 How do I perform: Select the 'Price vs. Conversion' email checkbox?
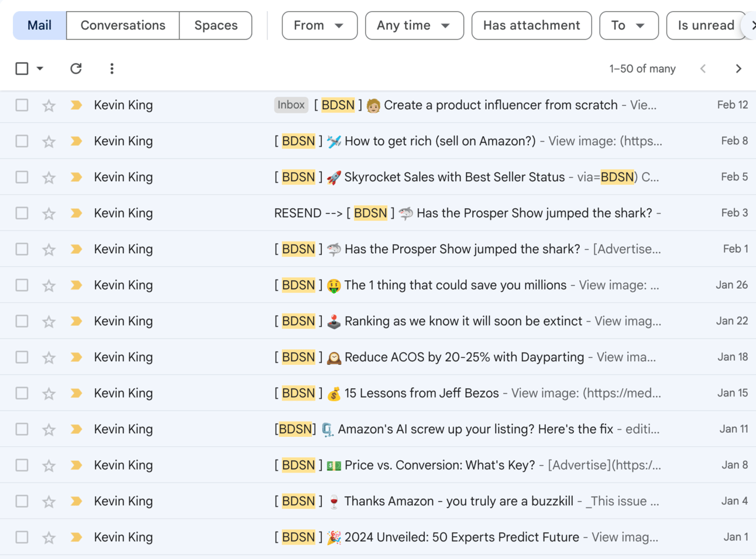pyautogui.click(x=22, y=465)
